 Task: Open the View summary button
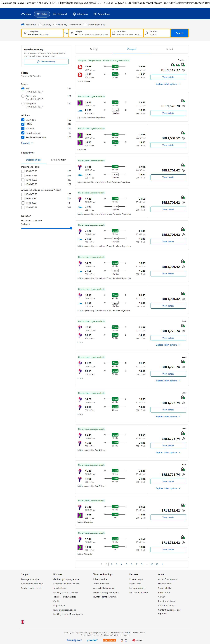click(x=46, y=62)
